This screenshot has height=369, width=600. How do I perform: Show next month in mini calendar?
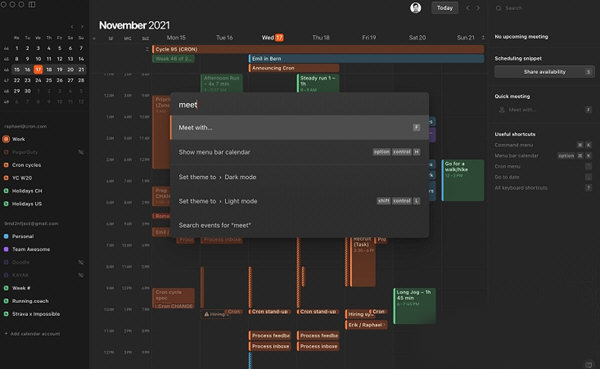(82, 26)
